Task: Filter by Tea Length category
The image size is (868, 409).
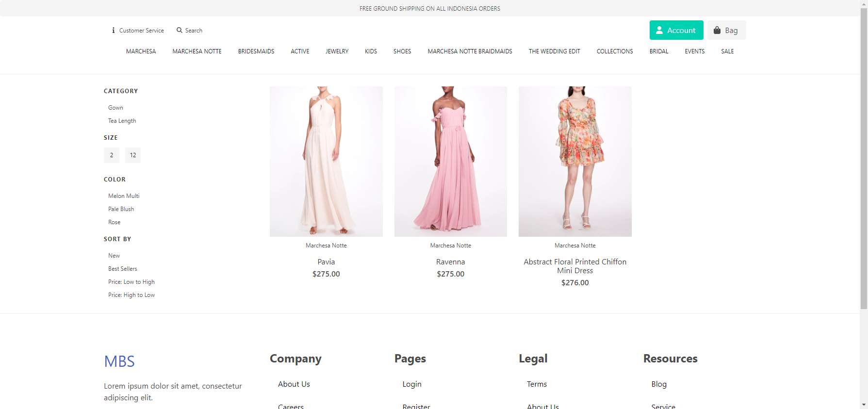Action: [x=122, y=121]
